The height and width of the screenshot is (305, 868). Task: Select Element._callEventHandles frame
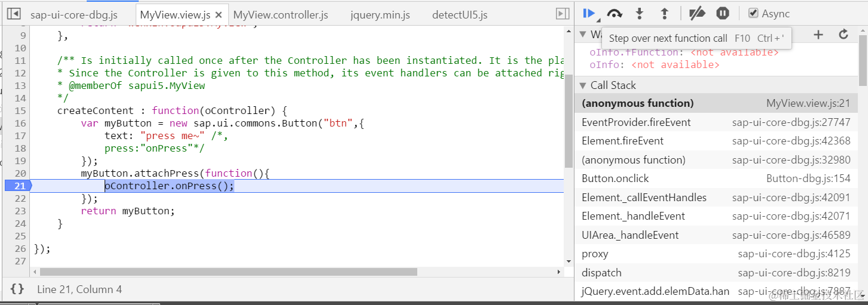(716, 198)
